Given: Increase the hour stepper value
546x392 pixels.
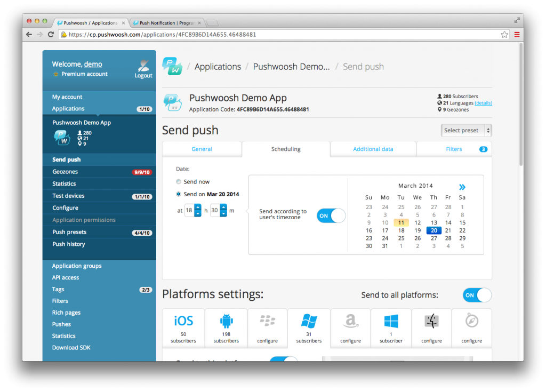Looking at the screenshot, I should tap(198, 207).
